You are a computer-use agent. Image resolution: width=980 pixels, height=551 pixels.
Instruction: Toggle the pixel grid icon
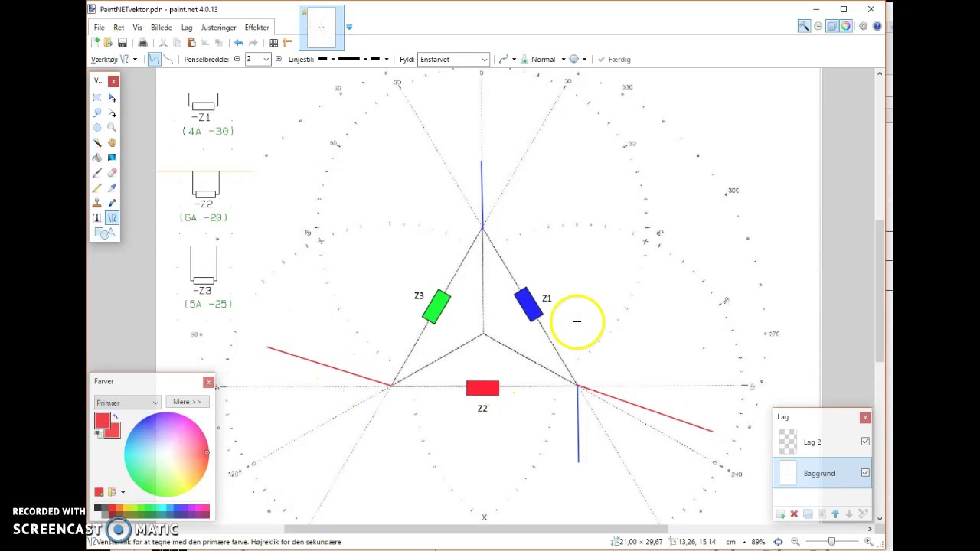click(x=273, y=43)
